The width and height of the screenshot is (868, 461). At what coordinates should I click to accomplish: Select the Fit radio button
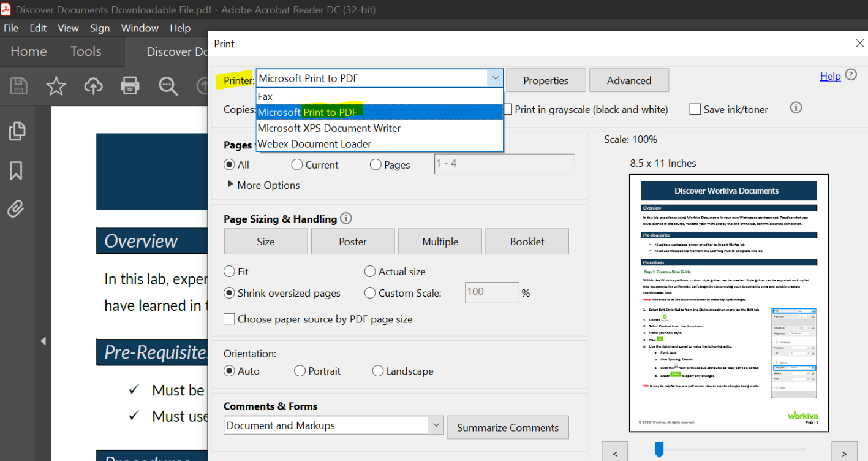pyautogui.click(x=229, y=271)
